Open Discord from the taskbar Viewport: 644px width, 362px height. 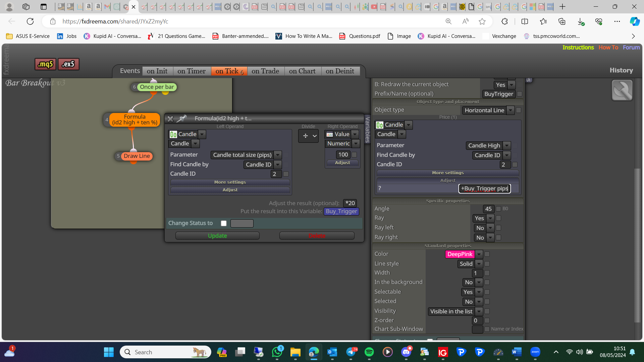point(406,352)
